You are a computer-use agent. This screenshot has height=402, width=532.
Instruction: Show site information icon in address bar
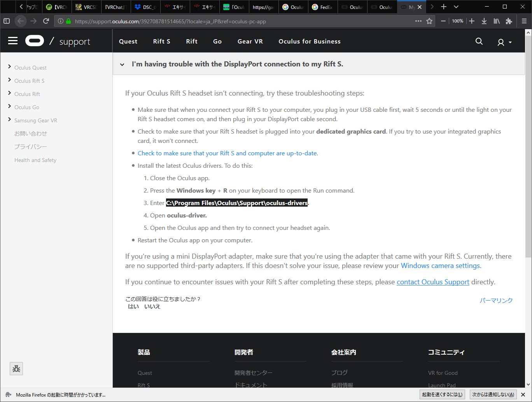pyautogui.click(x=61, y=21)
